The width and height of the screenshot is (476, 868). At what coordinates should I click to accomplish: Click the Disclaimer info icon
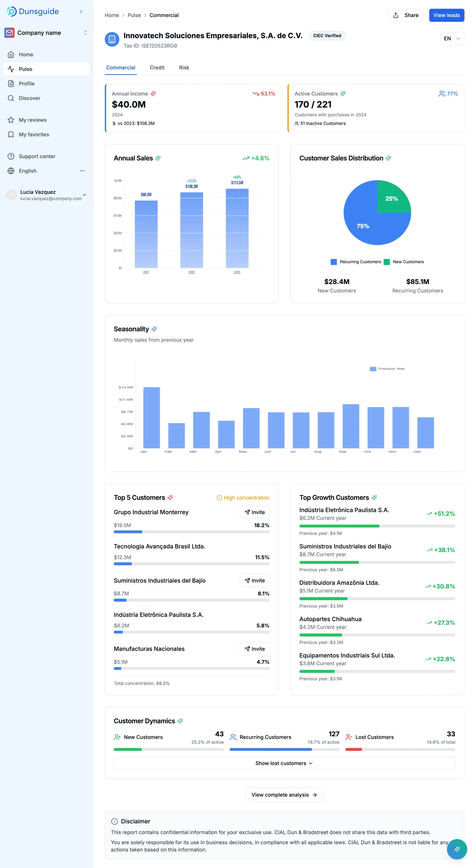pyautogui.click(x=114, y=821)
